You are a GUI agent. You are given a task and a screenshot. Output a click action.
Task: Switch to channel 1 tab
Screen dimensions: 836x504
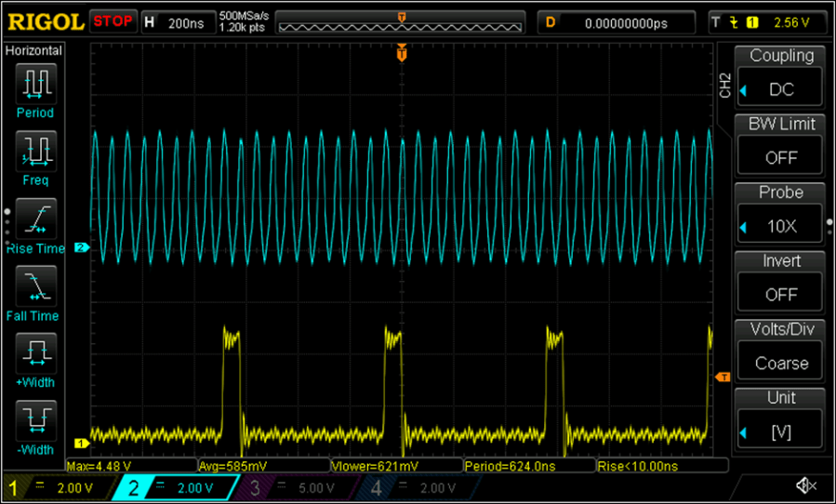[x=56, y=487]
